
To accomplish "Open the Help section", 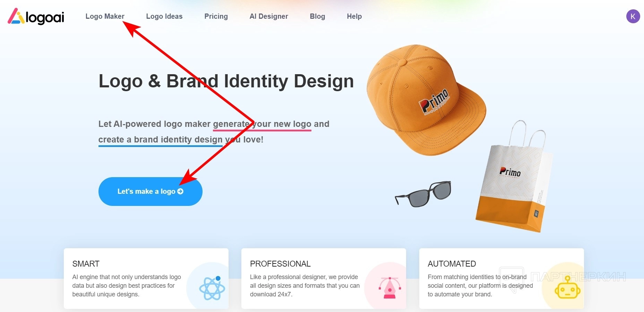I will click(354, 16).
